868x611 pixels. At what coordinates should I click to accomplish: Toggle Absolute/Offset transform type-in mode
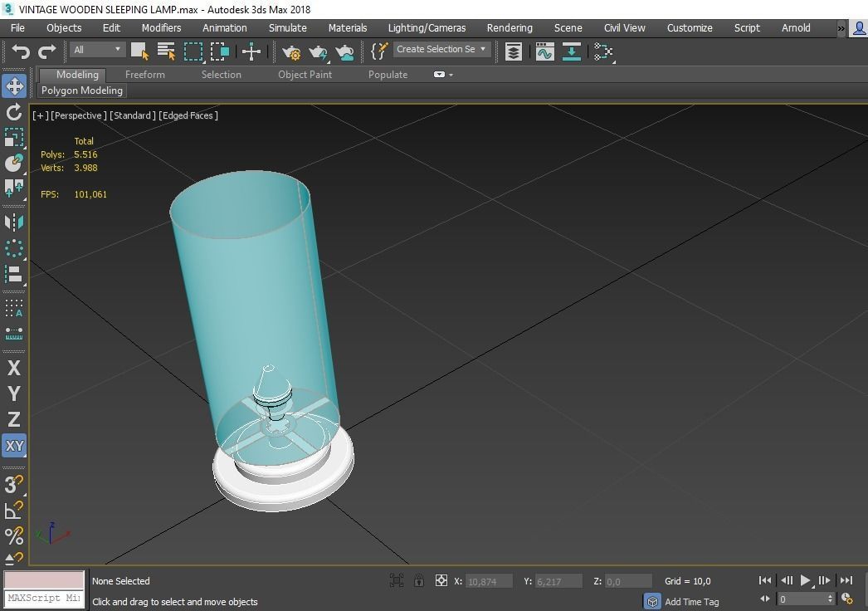pos(441,580)
